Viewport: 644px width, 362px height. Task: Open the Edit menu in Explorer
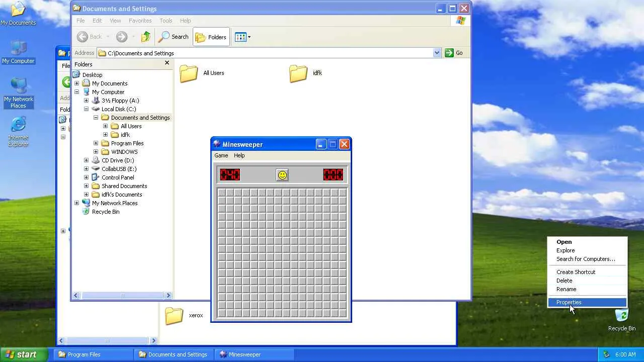(97, 21)
